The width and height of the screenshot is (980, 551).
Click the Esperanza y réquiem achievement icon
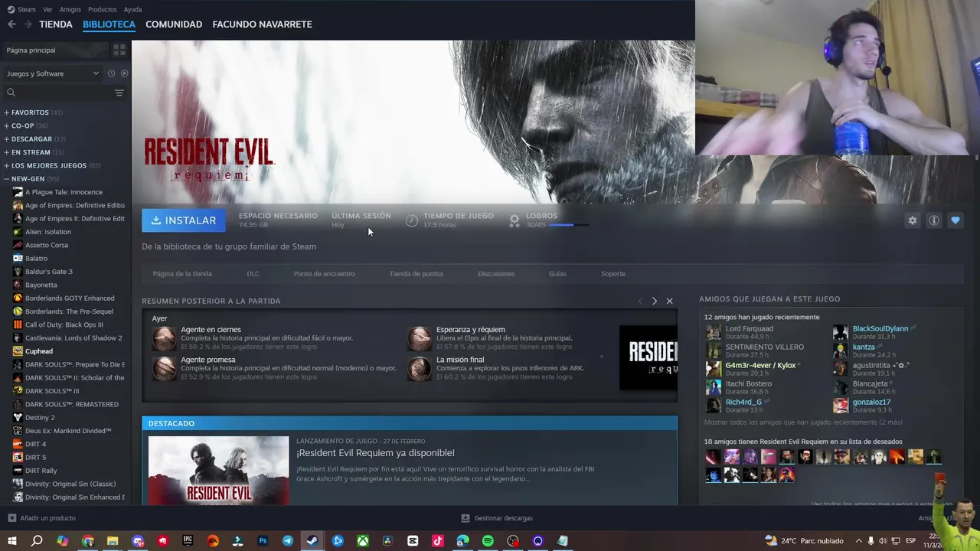click(x=419, y=338)
